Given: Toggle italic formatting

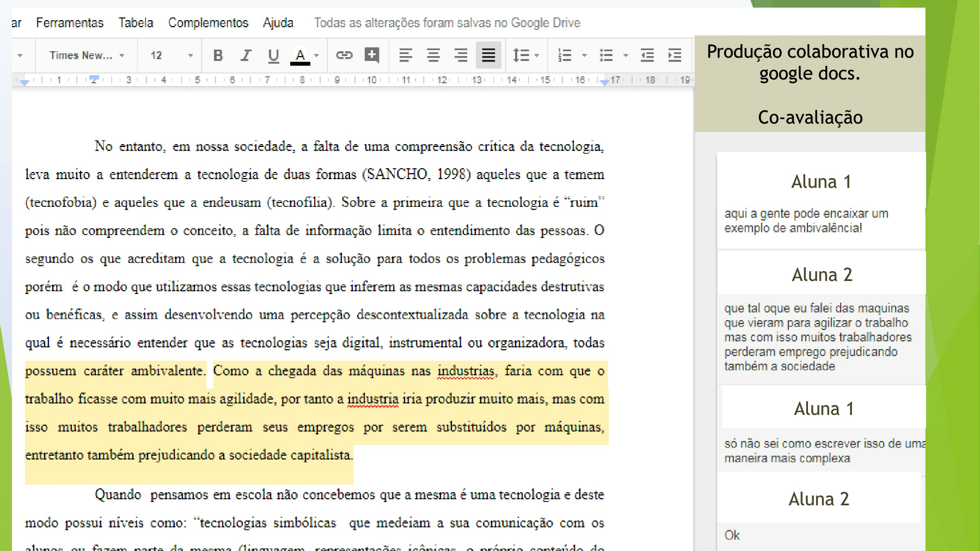Looking at the screenshot, I should pos(246,56).
